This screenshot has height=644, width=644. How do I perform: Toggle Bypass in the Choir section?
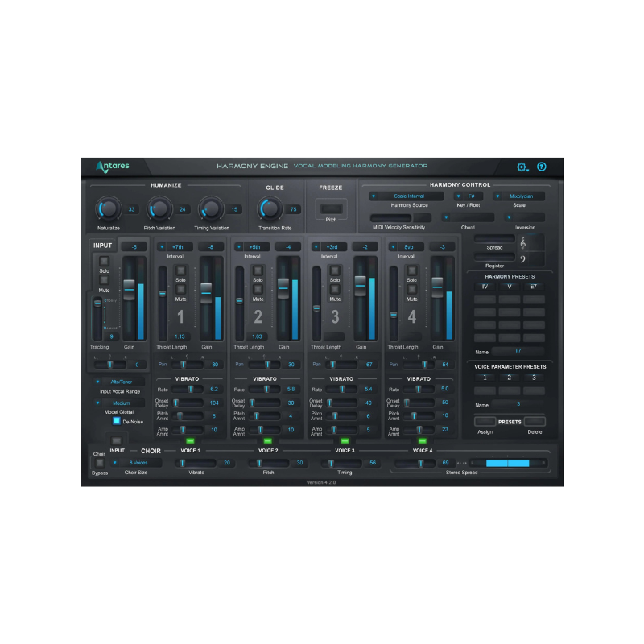[x=101, y=461]
